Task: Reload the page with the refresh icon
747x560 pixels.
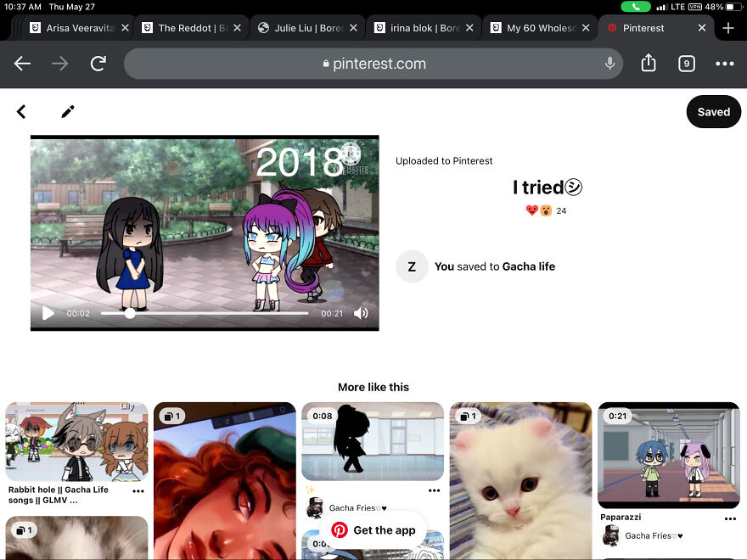Action: (x=98, y=64)
